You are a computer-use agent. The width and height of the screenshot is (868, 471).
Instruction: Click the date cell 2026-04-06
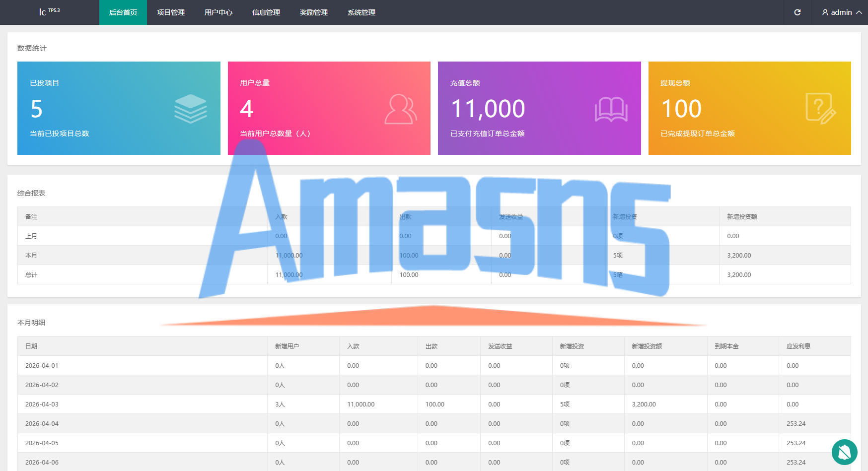[x=42, y=463]
